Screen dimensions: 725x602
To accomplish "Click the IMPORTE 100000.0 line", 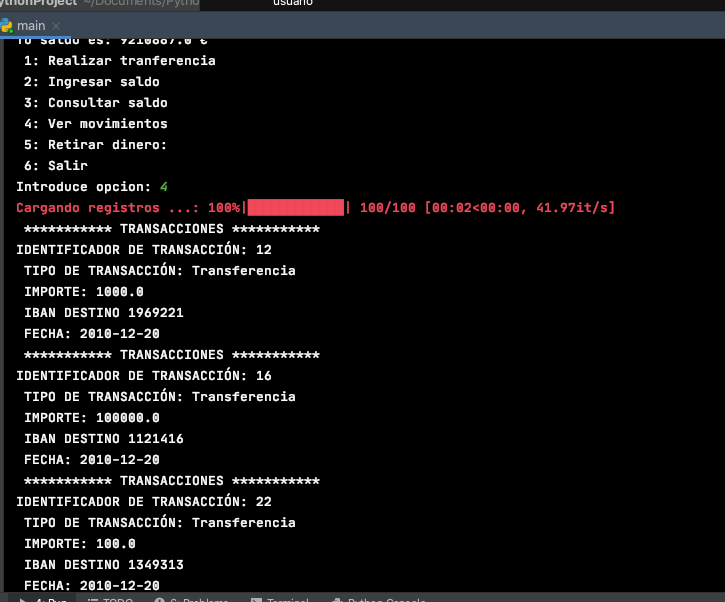I will tap(91, 418).
